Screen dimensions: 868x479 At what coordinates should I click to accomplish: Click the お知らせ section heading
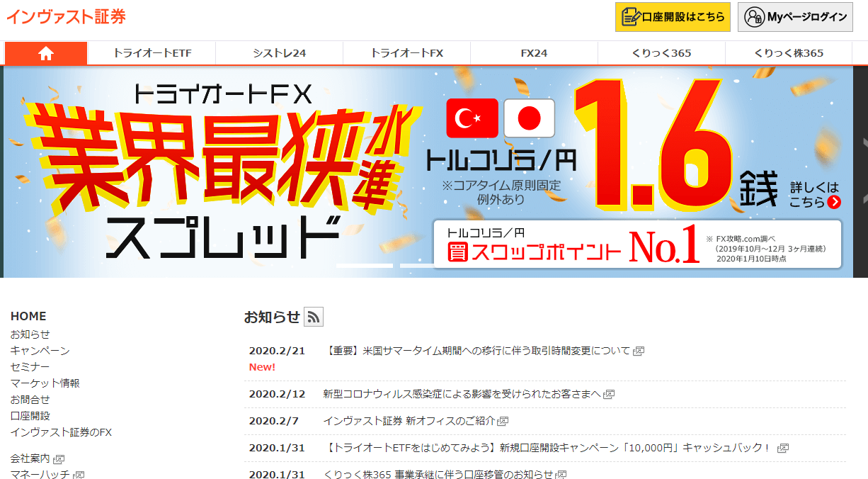pyautogui.click(x=273, y=317)
